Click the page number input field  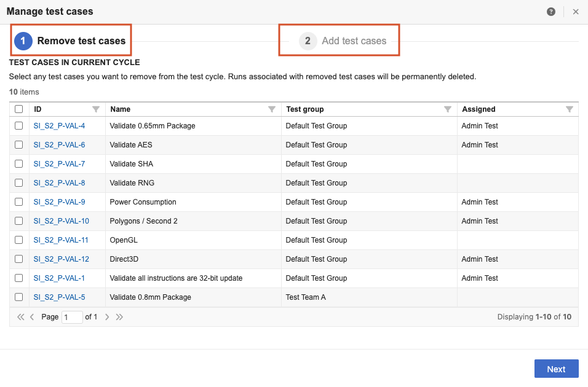(72, 317)
